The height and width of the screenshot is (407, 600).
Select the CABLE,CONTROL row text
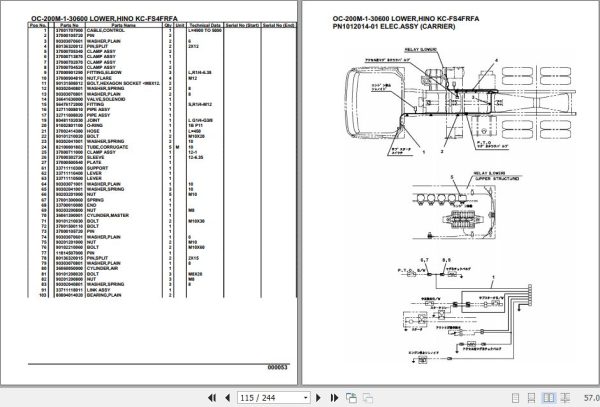tap(106, 30)
